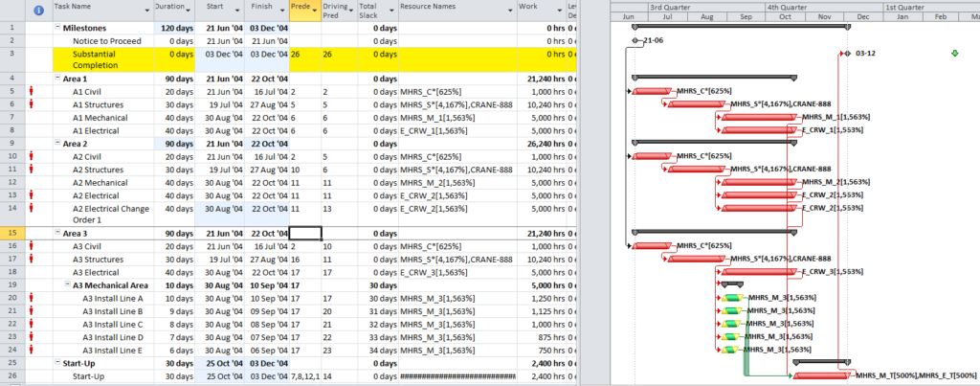Collapse the A3 Mechanical Area subgroup
The height and width of the screenshot is (386, 980).
(68, 285)
